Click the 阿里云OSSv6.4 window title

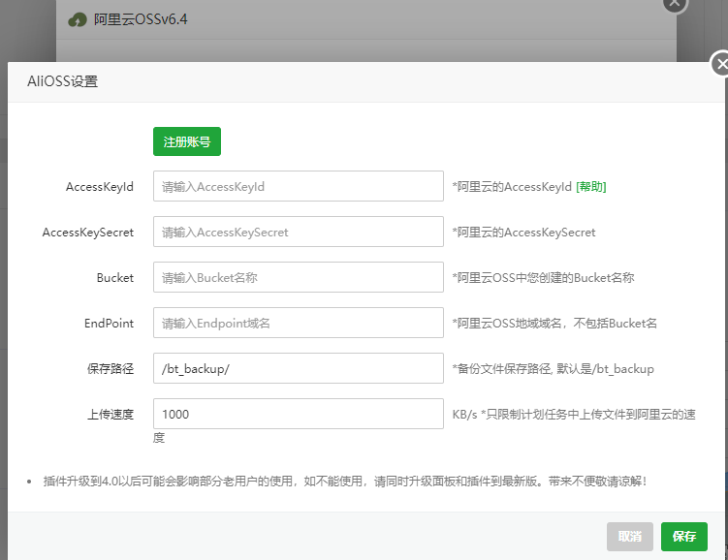click(141, 19)
